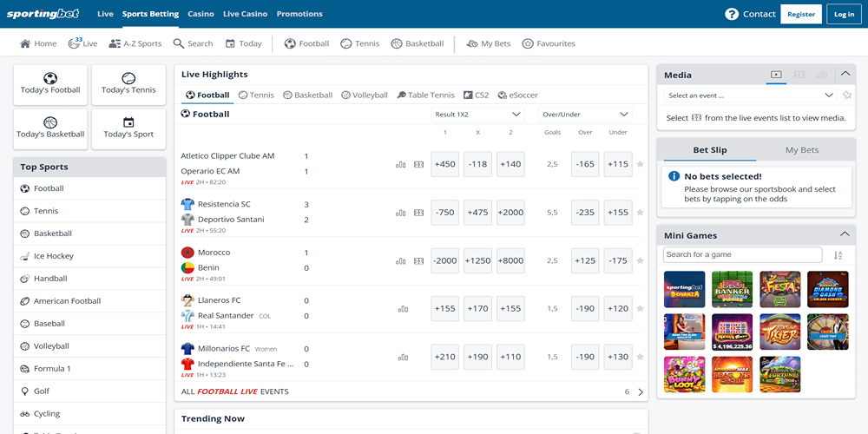Switch to Volleyball live highlights tab
The height and width of the screenshot is (434, 868).
tap(365, 95)
